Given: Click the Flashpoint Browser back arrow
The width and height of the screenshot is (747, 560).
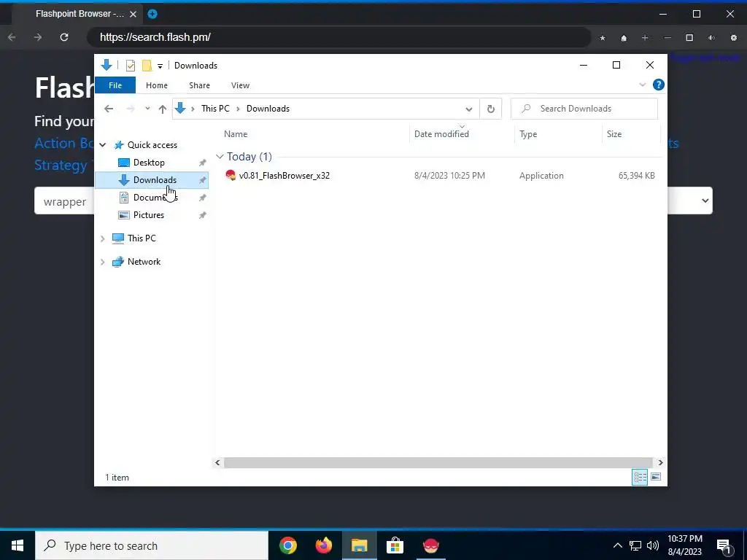Looking at the screenshot, I should click(12, 37).
